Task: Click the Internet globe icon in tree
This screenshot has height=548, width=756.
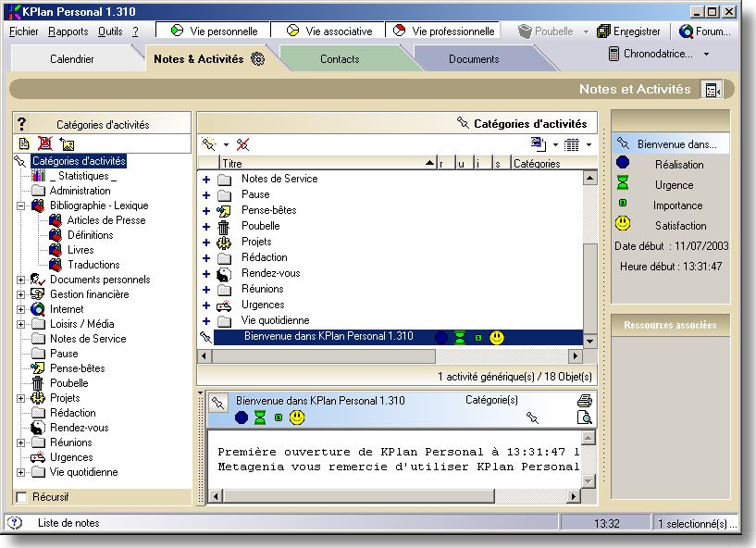Action: [38, 309]
